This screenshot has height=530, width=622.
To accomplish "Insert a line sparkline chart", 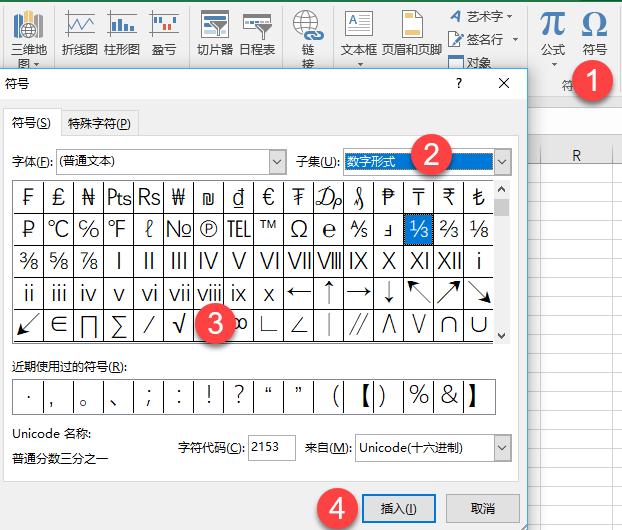I will point(80,32).
